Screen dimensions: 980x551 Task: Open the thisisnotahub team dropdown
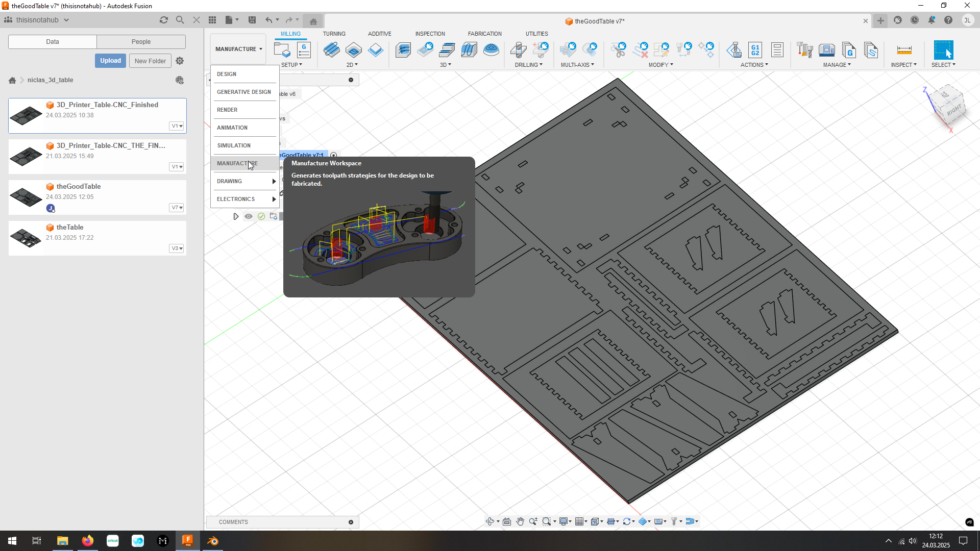pos(37,20)
